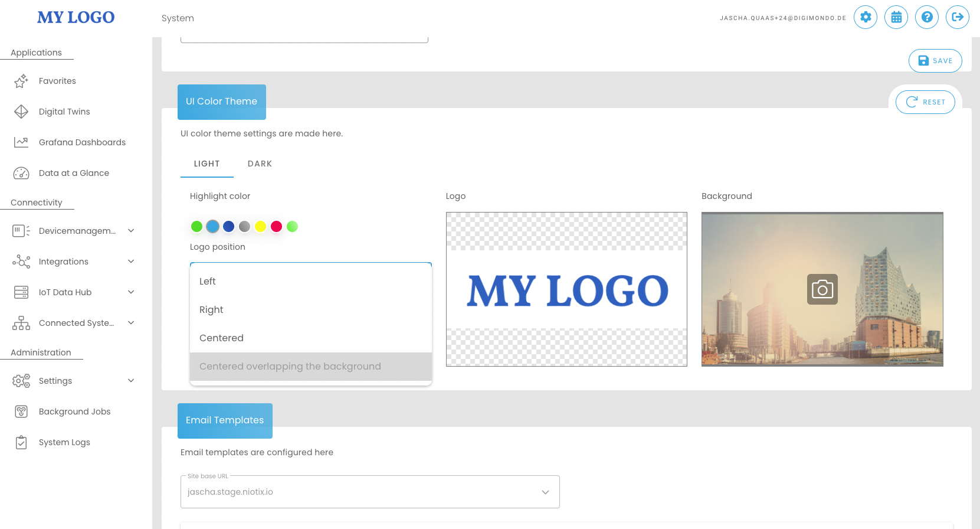The image size is (980, 529).
Task: Click the RESET button
Action: pos(925,102)
